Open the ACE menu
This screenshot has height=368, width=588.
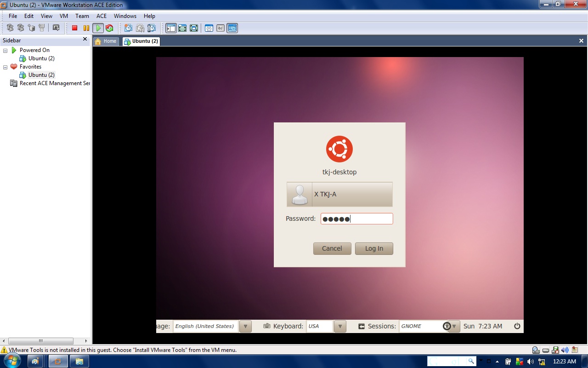[102, 16]
